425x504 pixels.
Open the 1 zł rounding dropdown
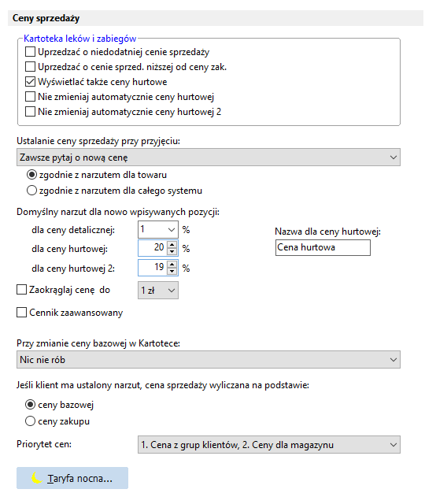tap(158, 291)
